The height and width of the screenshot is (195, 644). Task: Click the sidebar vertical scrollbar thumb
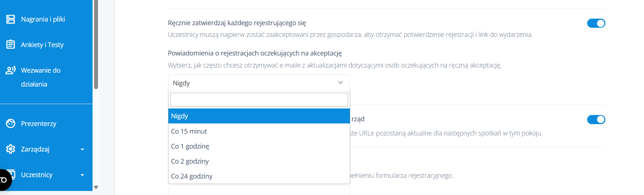tap(96, 44)
